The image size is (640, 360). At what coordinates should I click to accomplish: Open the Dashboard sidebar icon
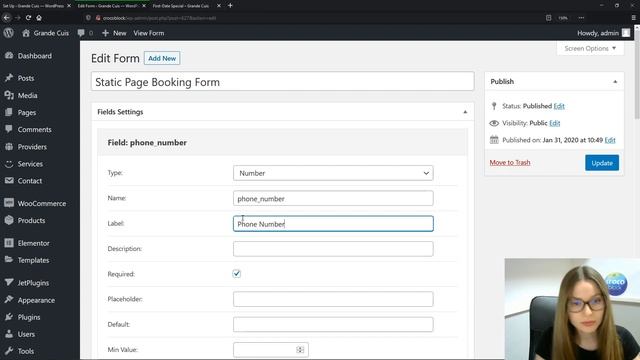(x=9, y=56)
